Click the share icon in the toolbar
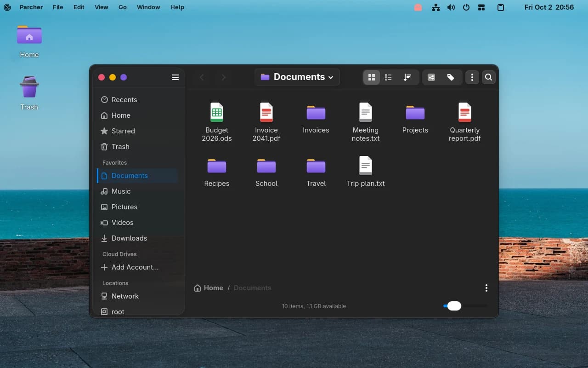 [431, 77]
